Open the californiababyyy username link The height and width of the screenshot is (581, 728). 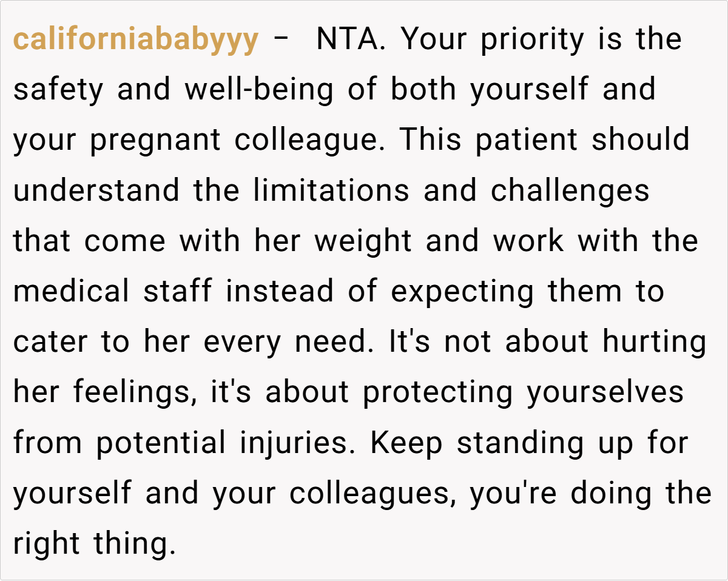136,40
